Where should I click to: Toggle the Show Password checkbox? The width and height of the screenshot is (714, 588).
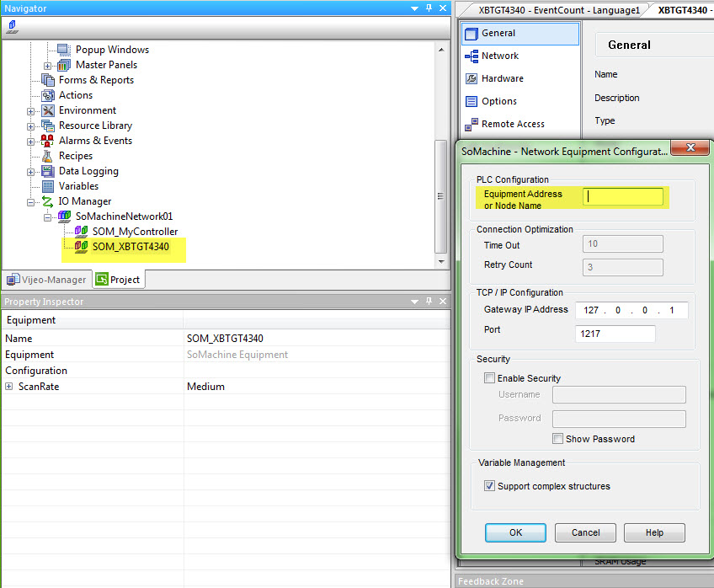coord(557,438)
